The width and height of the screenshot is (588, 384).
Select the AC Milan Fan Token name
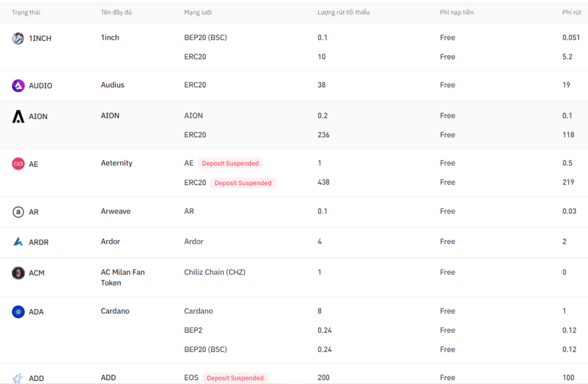[122, 278]
